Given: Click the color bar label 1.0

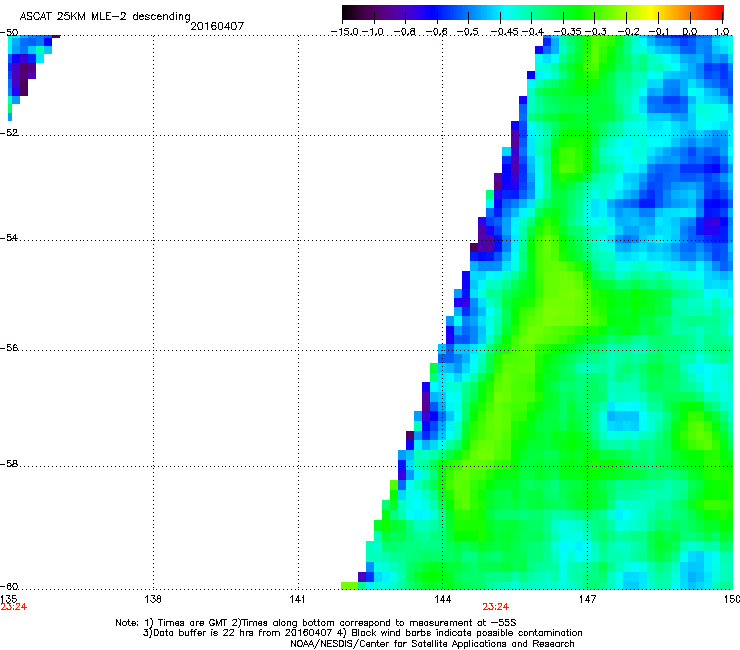Looking at the screenshot, I should tap(722, 32).
